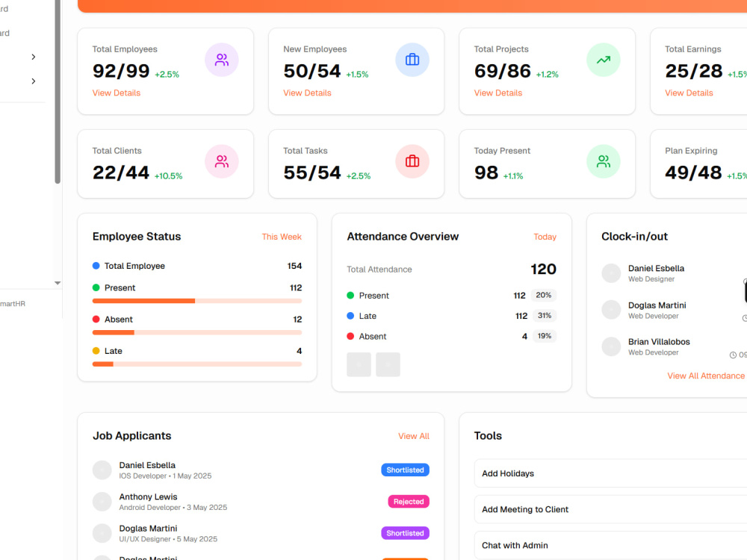The width and height of the screenshot is (747, 560).
Task: Open View Details under New Employees
Action: [x=307, y=93]
